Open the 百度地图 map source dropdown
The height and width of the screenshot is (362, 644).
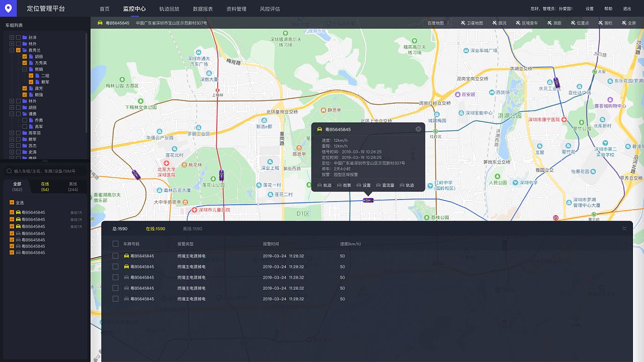click(438, 23)
